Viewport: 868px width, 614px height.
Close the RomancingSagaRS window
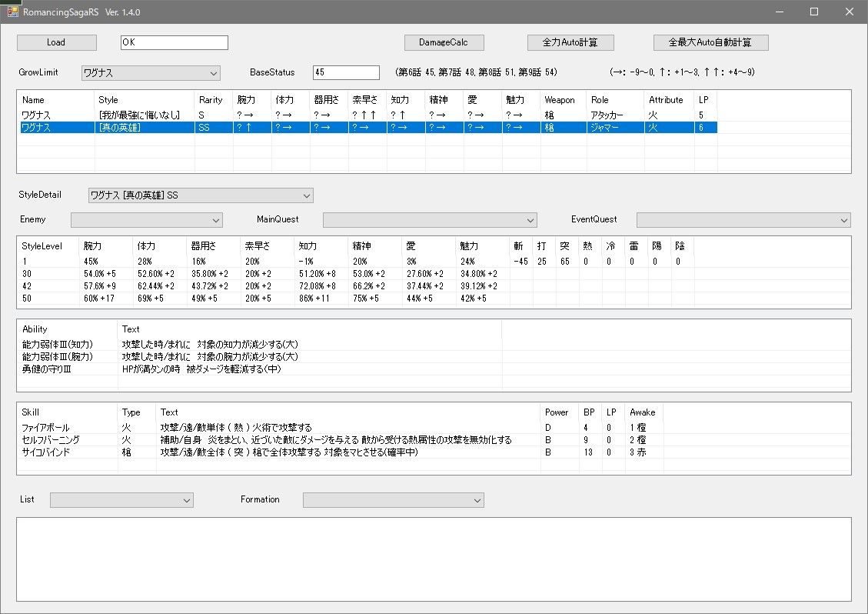pyautogui.click(x=850, y=12)
